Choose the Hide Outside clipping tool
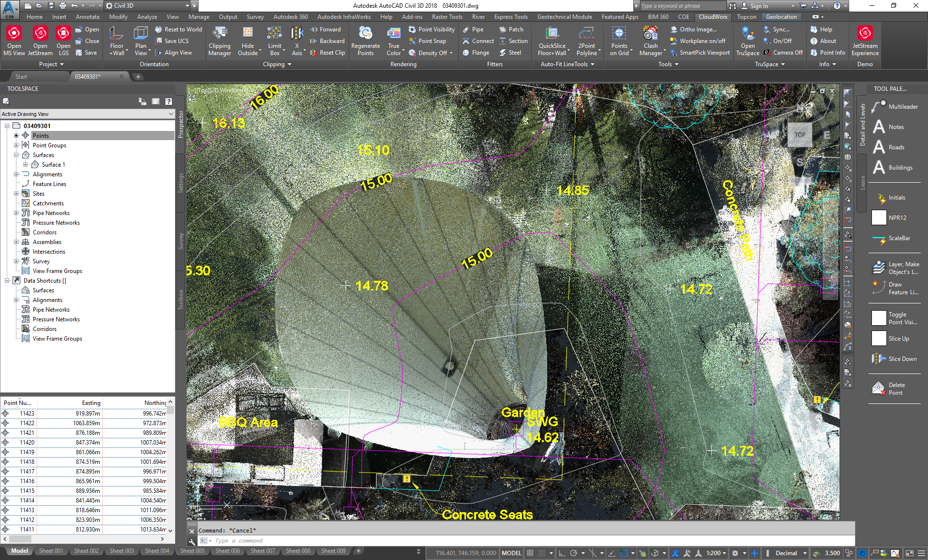 (x=247, y=41)
